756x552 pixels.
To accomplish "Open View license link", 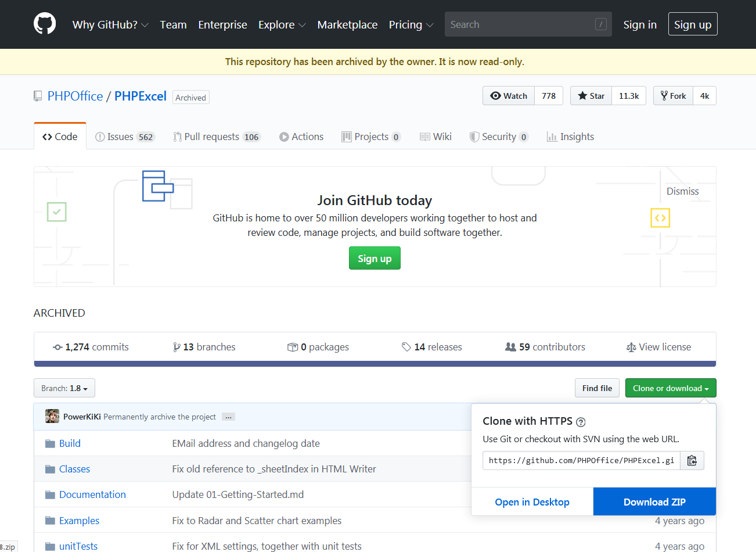I will 659,347.
